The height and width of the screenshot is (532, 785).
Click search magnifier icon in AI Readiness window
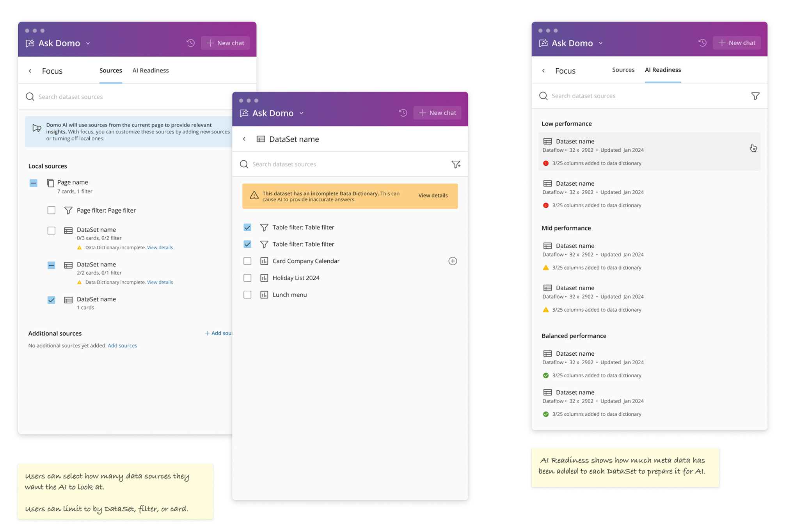pyautogui.click(x=543, y=96)
